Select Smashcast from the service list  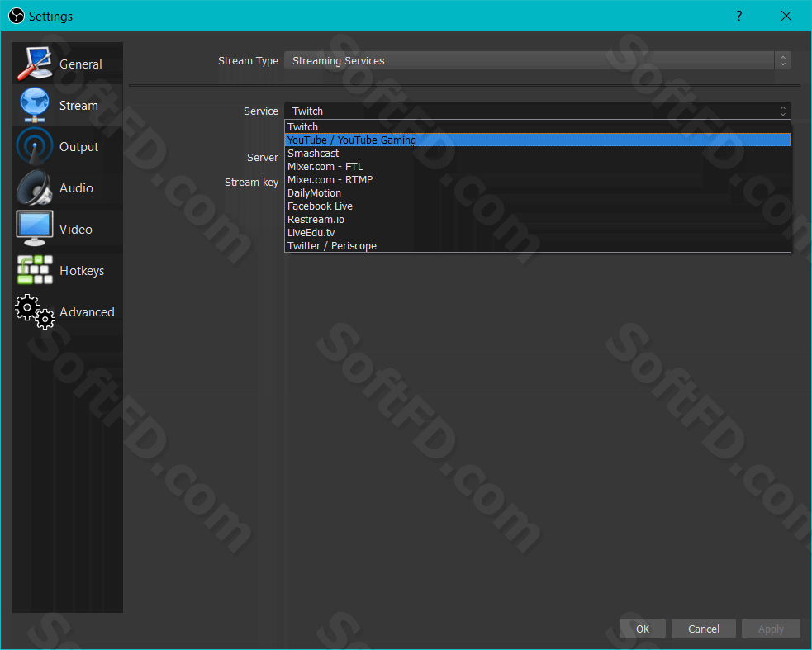click(x=538, y=154)
